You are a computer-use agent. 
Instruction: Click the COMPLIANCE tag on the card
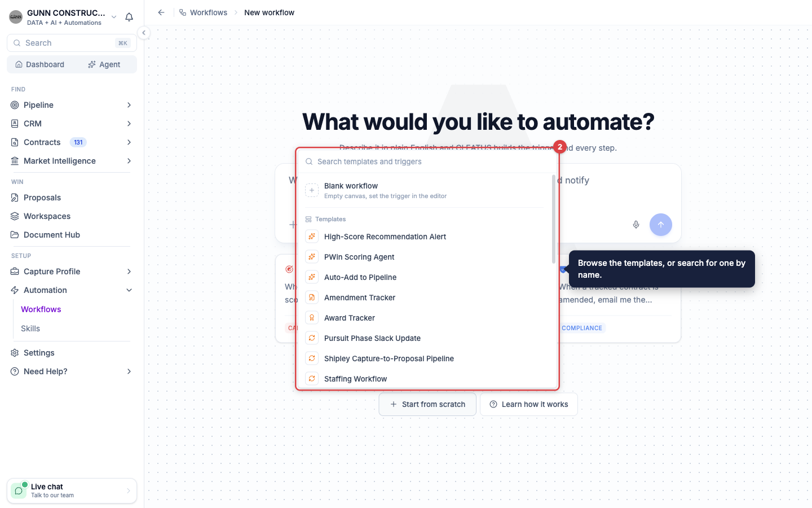pyautogui.click(x=582, y=328)
